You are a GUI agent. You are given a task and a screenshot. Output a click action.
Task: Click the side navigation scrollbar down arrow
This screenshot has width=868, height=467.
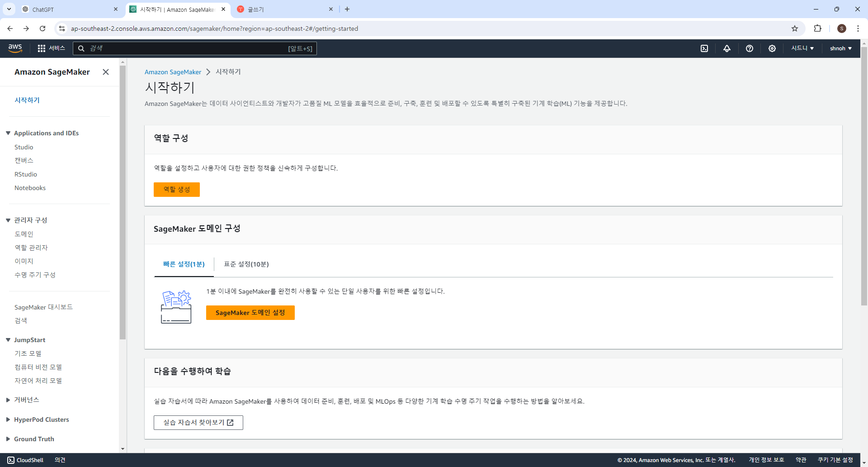123,449
